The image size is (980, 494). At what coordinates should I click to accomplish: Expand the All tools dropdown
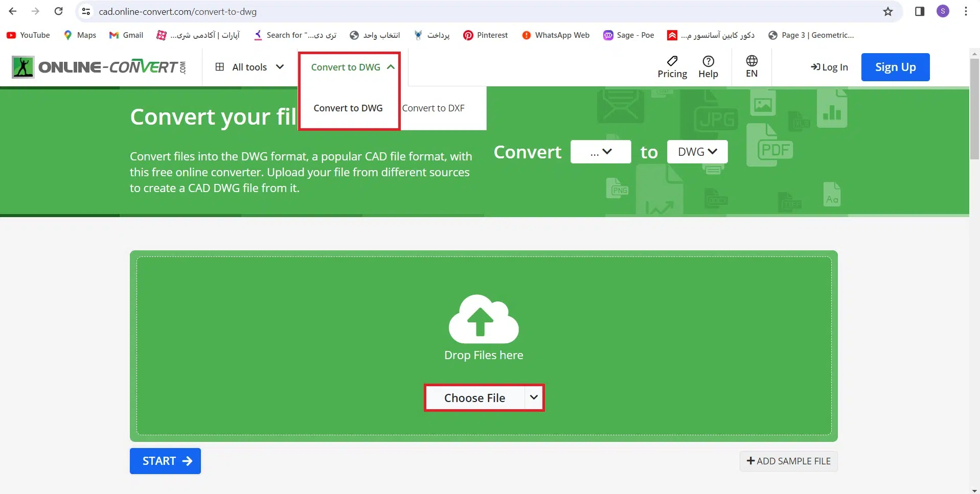pyautogui.click(x=249, y=67)
